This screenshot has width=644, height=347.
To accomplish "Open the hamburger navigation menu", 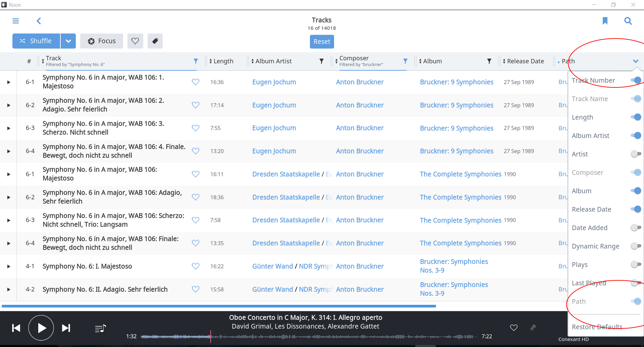I will coord(15,21).
